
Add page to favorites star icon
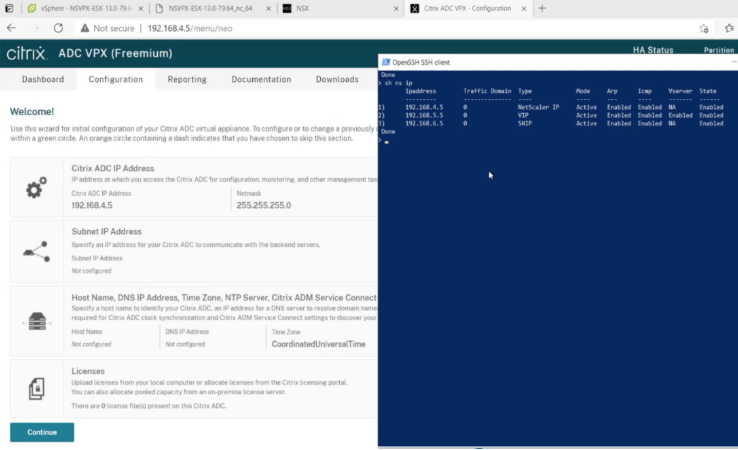point(704,29)
